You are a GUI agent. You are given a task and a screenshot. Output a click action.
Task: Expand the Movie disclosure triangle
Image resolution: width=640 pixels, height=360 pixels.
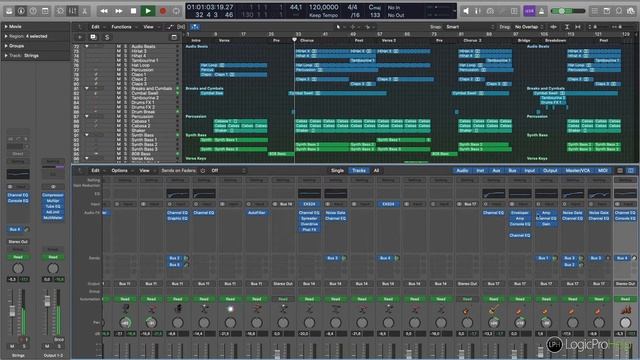[6, 27]
